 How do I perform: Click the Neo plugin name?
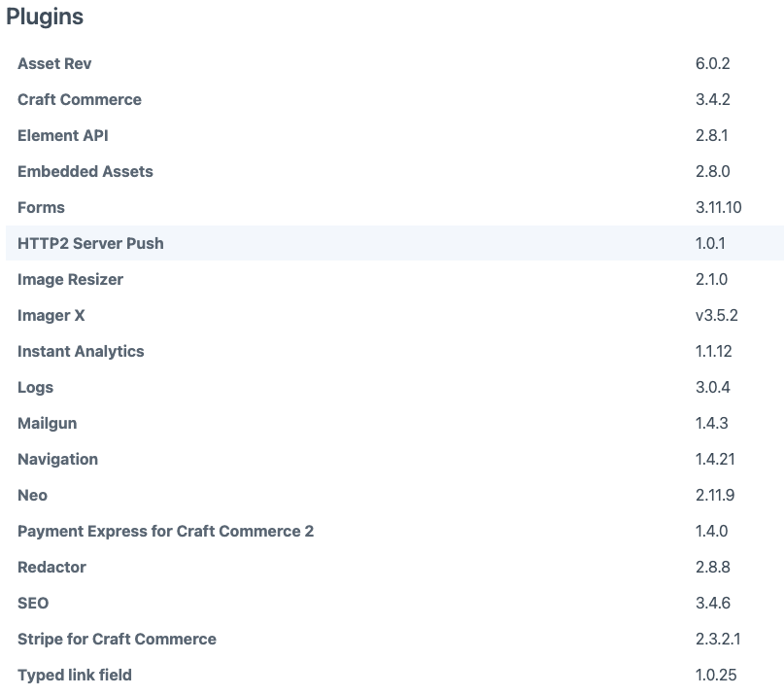pyautogui.click(x=32, y=495)
